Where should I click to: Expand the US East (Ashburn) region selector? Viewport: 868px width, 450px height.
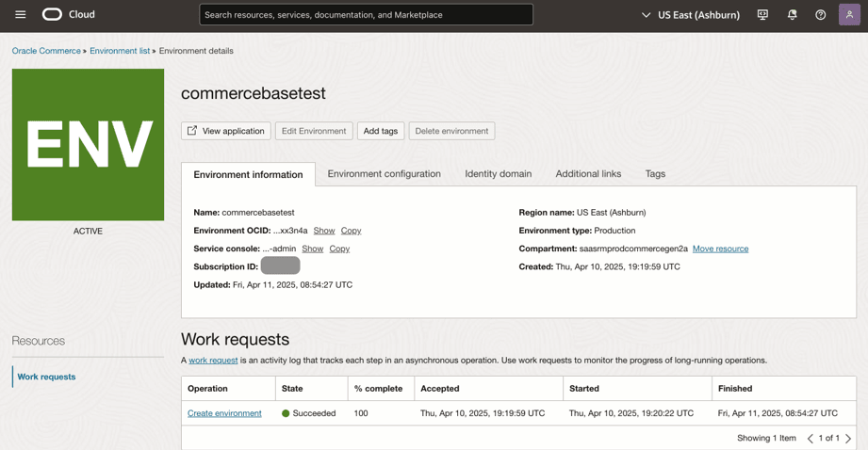(692, 15)
